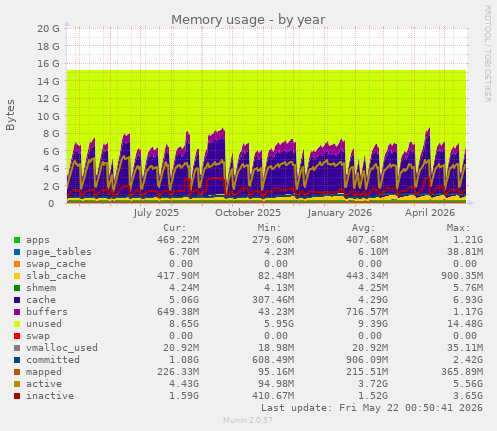This screenshot has height=431, width=497.
Task: Select the committed legend label
Action: [53, 360]
